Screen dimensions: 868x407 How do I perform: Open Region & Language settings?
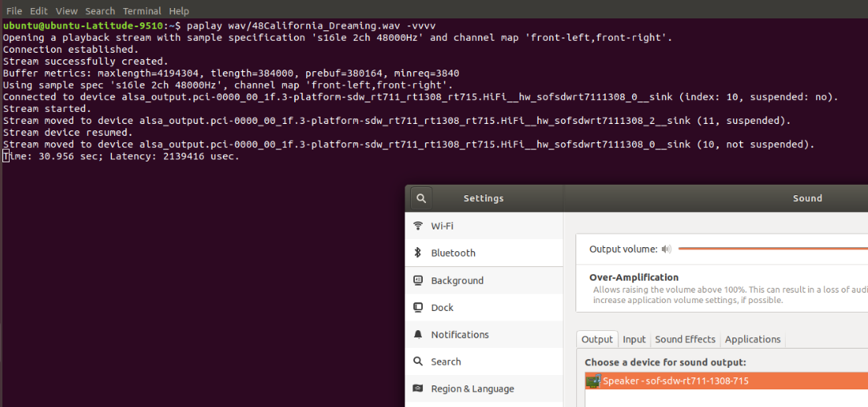click(484, 389)
